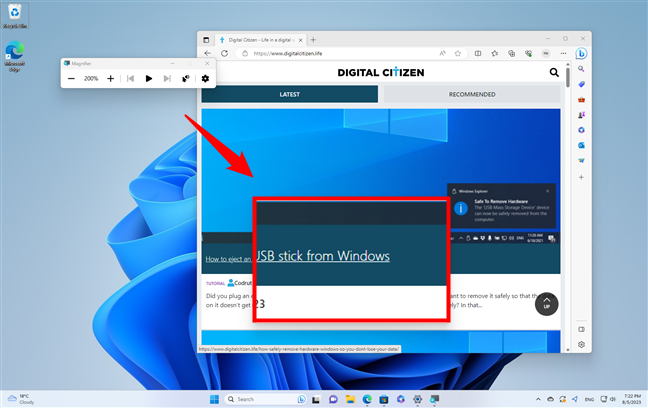Screen dimensions: 648x408
Task: Open Microsoft Edge desktop shortcut
Action: coord(14,56)
